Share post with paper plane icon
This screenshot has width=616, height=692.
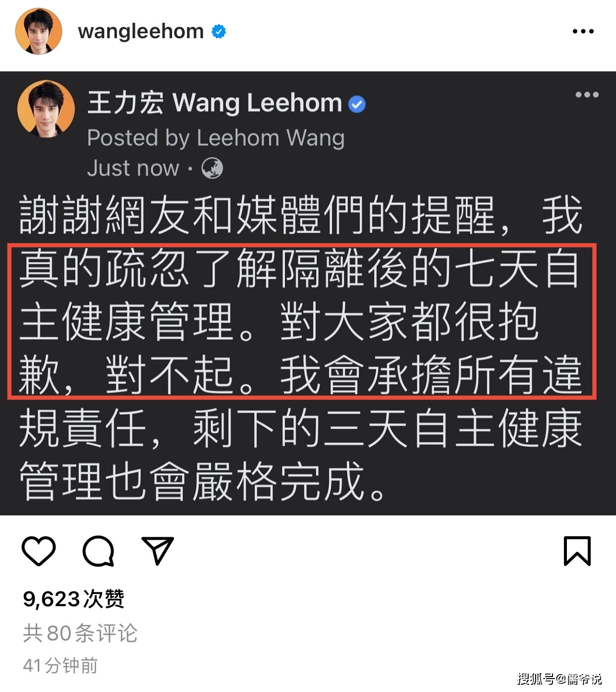pos(158,550)
